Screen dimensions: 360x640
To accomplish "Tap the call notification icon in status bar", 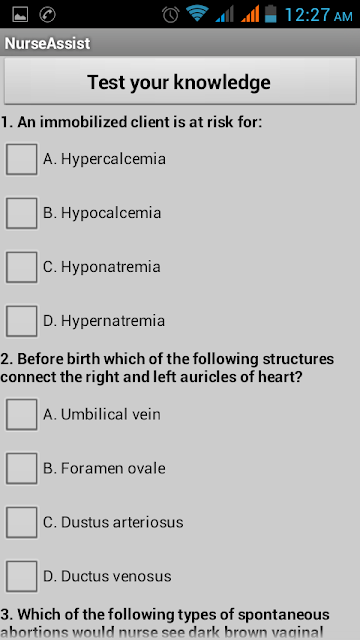I will click(47, 15).
